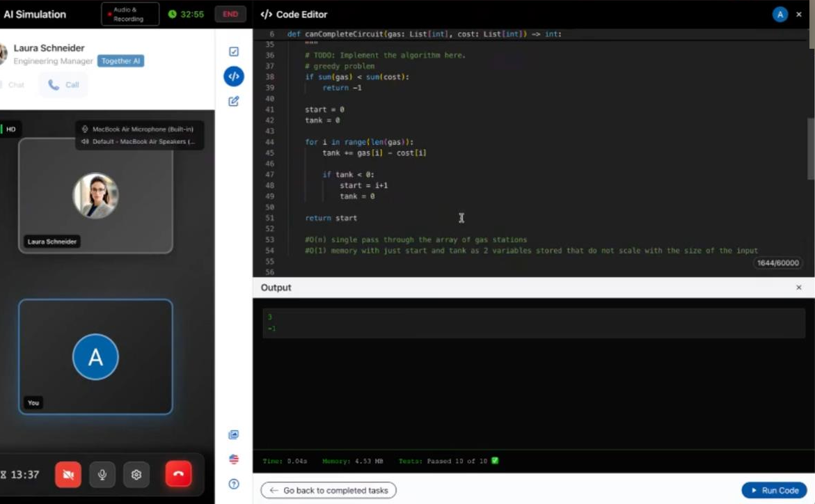Click the 'O(n) single pass' comment line
Image resolution: width=815 pixels, height=504 pixels.
(x=416, y=239)
